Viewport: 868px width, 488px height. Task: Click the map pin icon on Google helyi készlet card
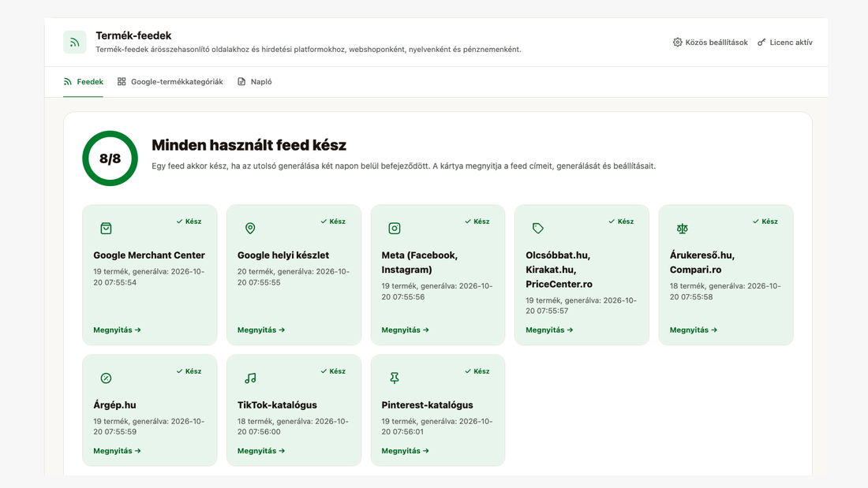[x=250, y=229]
